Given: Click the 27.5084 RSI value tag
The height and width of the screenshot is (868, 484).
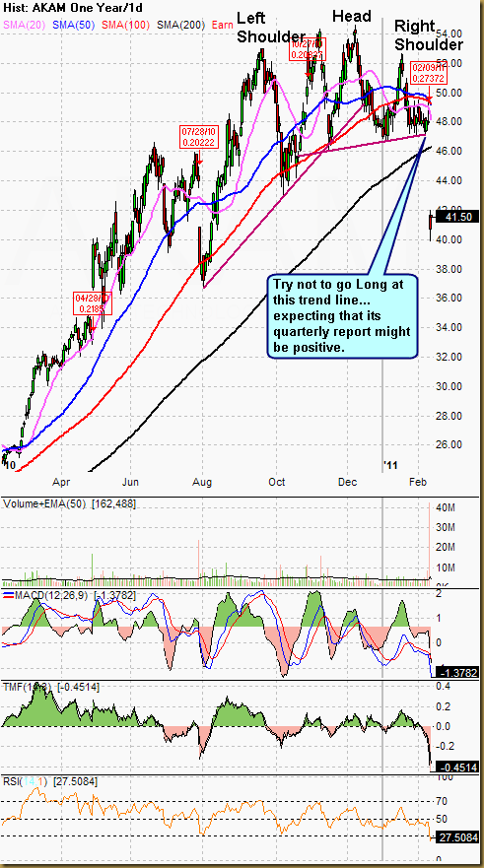Looking at the screenshot, I should 456,836.
